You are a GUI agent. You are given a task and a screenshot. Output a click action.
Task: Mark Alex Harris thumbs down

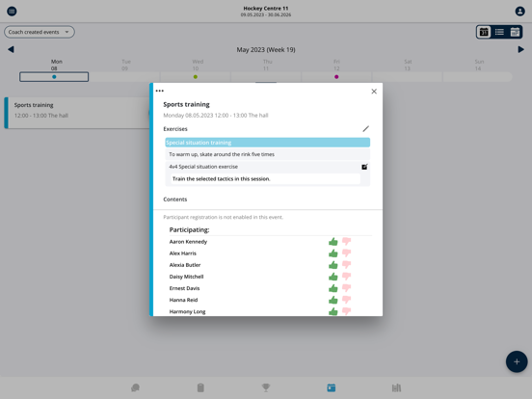click(x=346, y=253)
